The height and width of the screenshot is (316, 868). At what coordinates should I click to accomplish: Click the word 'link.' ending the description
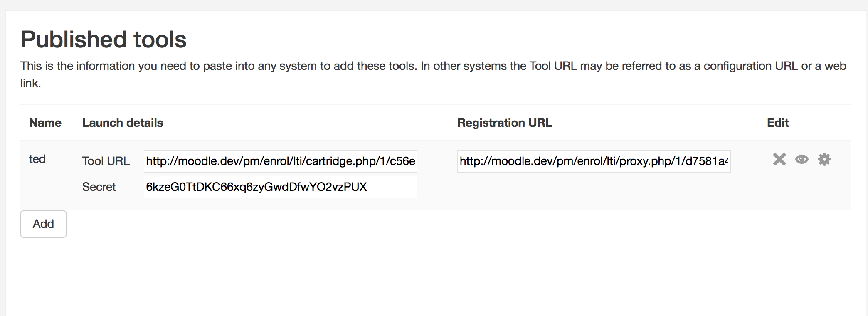point(31,84)
